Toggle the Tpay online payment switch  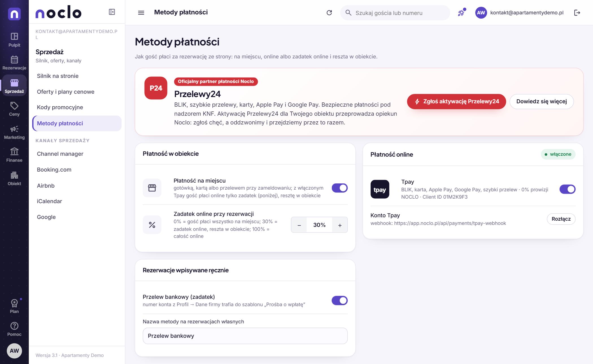pos(567,189)
